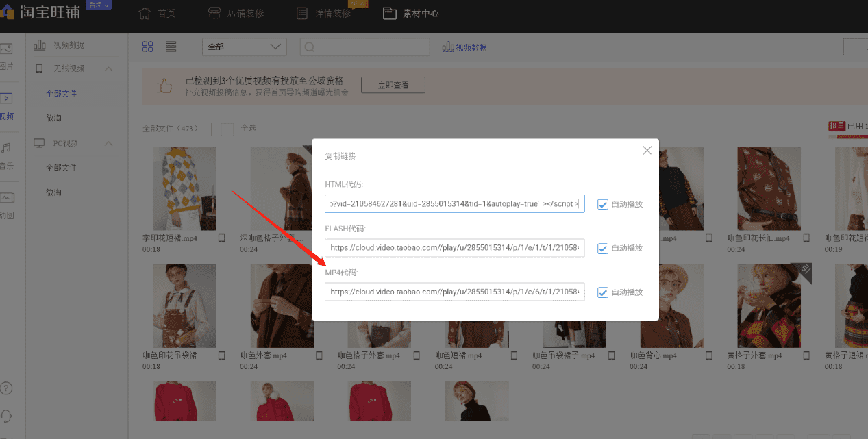868x439 pixels.
Task: Click the 立即查看 button
Action: pos(393,86)
